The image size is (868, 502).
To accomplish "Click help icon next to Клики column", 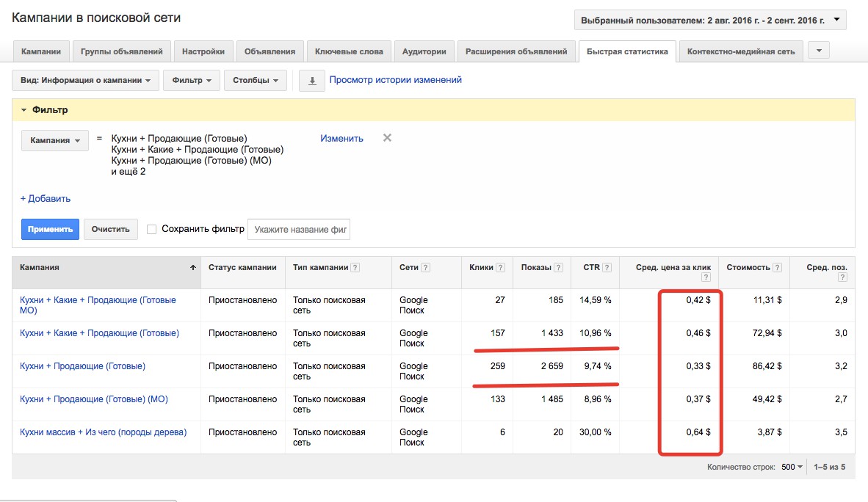I will 501,268.
